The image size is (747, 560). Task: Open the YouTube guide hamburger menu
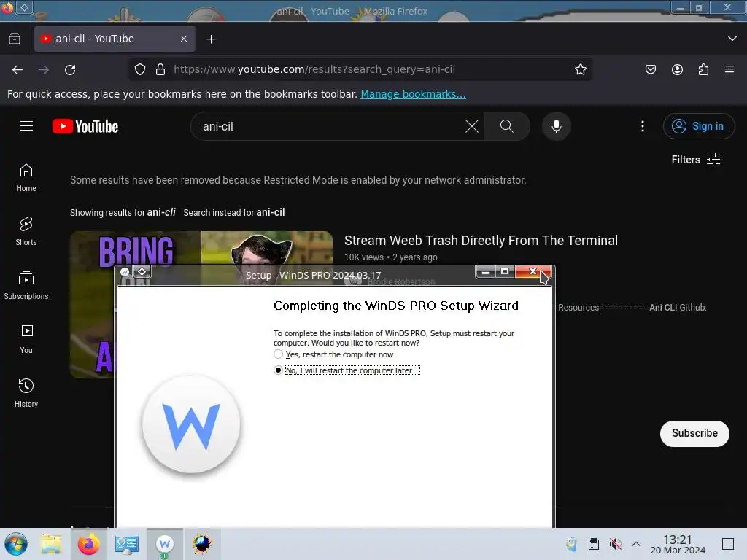point(26,126)
